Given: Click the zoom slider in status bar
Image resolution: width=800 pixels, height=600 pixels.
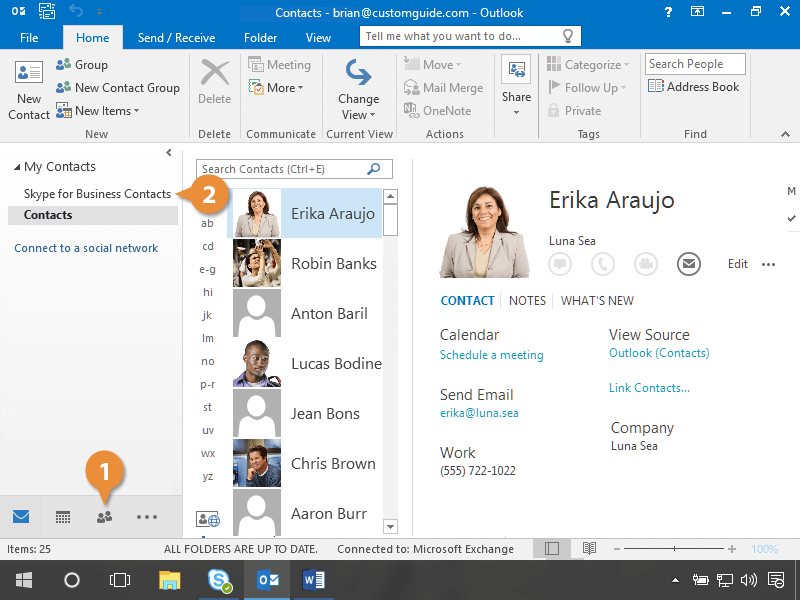Looking at the screenshot, I should (x=672, y=549).
